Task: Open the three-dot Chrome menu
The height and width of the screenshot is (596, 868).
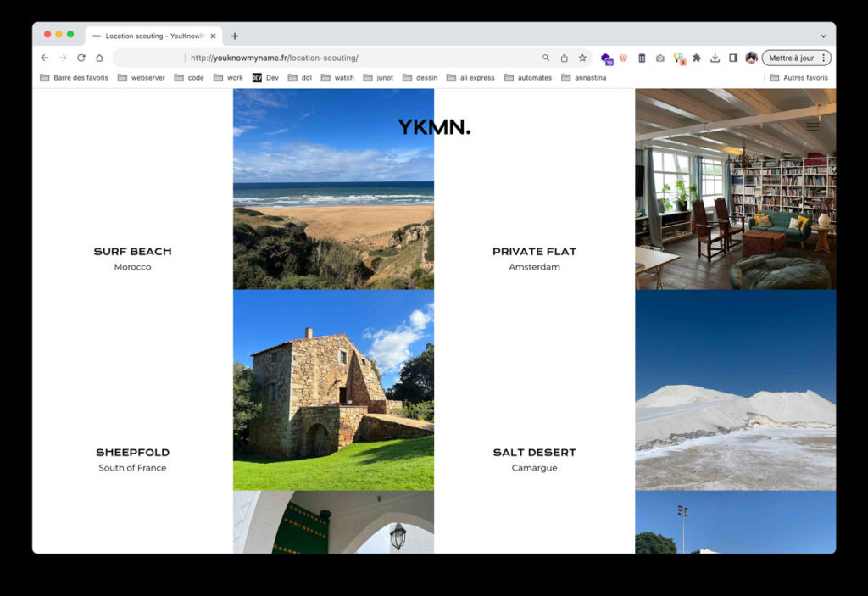Action: click(824, 58)
